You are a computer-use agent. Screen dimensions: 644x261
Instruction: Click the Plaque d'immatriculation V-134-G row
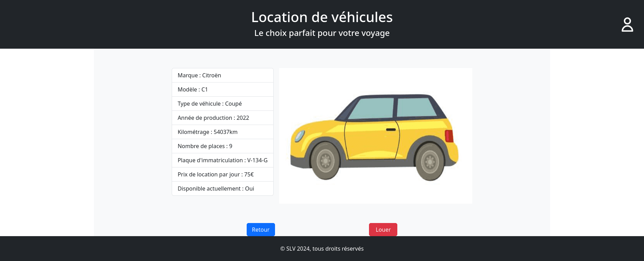[x=222, y=160]
